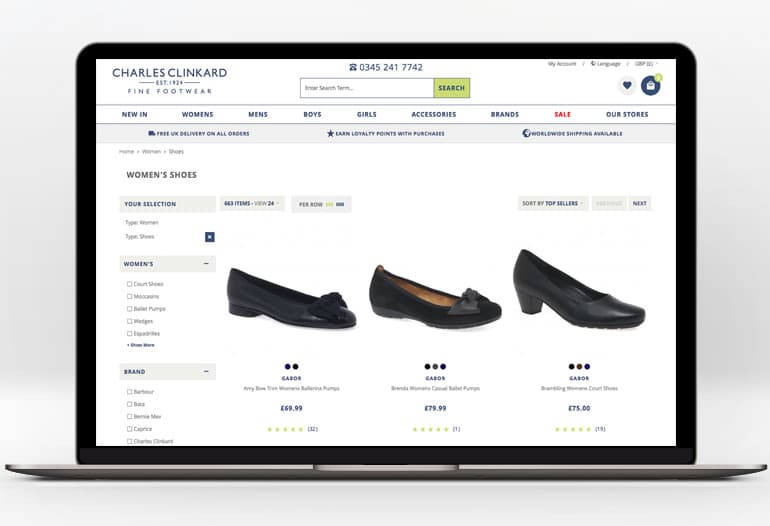Click the Amy Bow Trim Womens Ballerina Pumps title
This screenshot has width=770, height=526.
[x=292, y=388]
